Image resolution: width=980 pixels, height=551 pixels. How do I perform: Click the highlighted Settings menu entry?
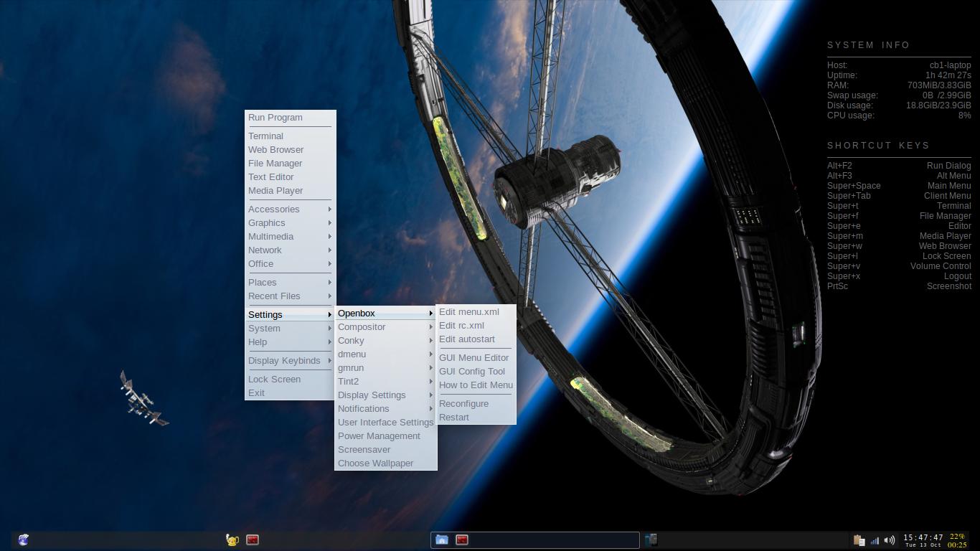(x=291, y=315)
